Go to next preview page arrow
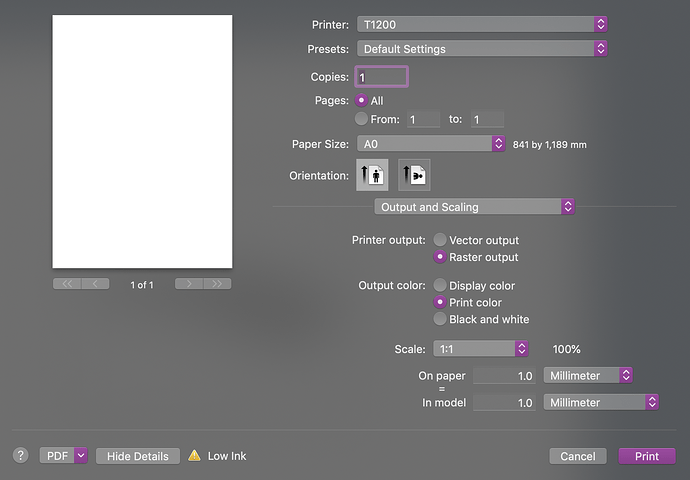 coord(189,284)
